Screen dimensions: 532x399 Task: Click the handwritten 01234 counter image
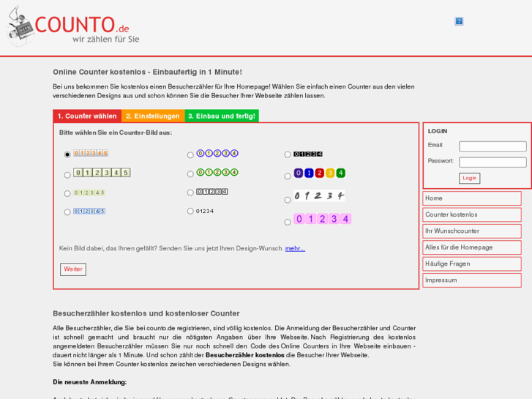point(319,196)
